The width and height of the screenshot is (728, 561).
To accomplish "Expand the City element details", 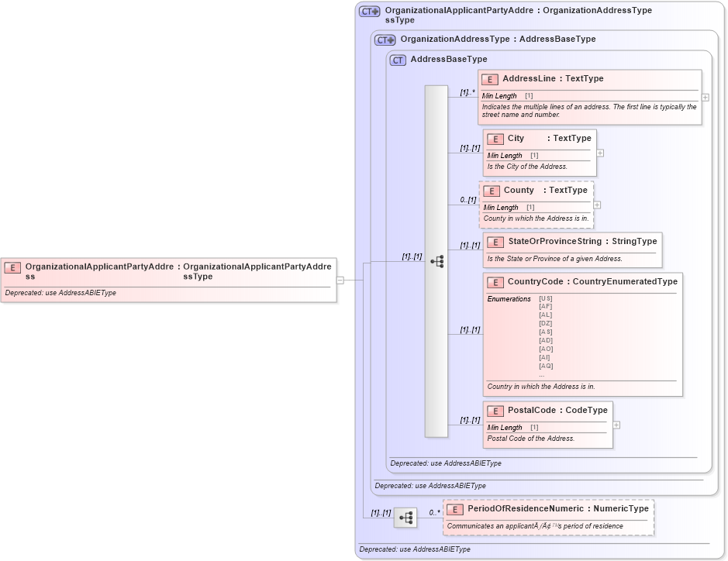I will tap(602, 153).
